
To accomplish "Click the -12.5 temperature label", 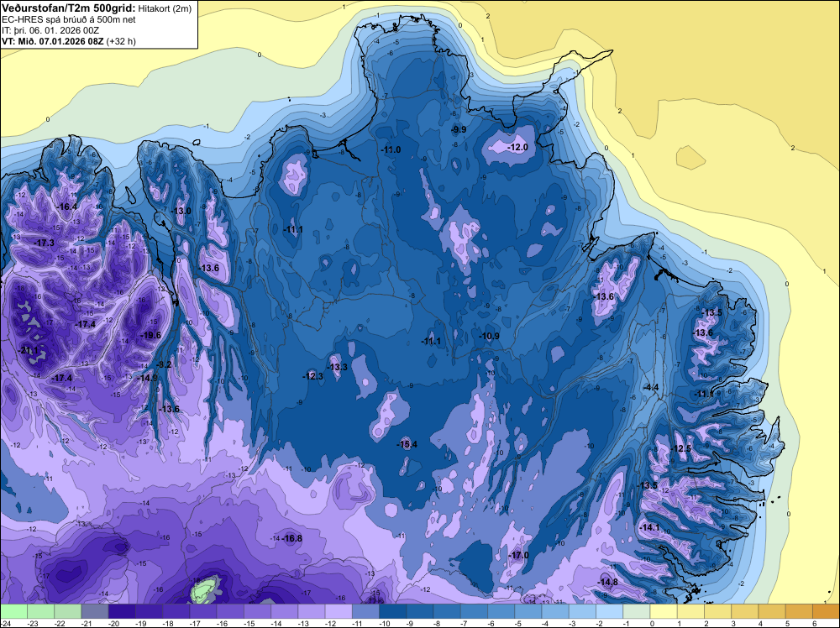I will 681,448.
